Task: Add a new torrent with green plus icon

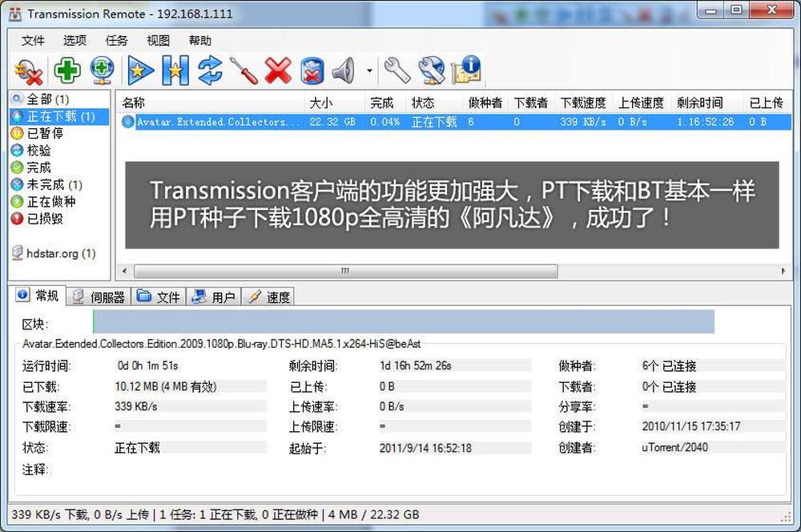Action: tap(67, 70)
